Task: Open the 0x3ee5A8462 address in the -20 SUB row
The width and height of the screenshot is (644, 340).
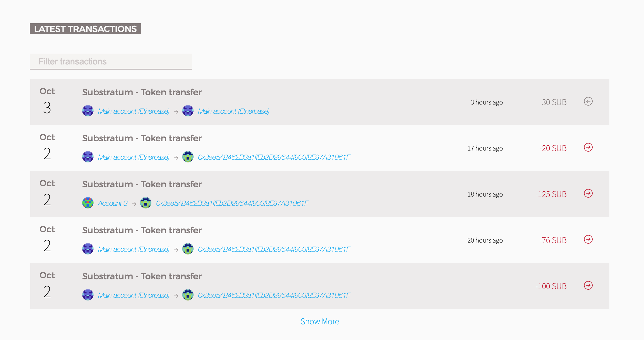Action: 274,157
